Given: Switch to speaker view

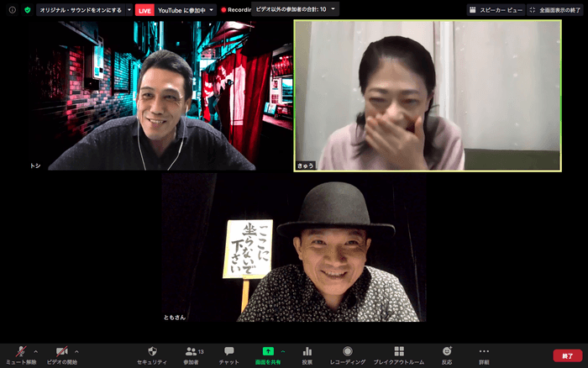Looking at the screenshot, I should (x=496, y=10).
